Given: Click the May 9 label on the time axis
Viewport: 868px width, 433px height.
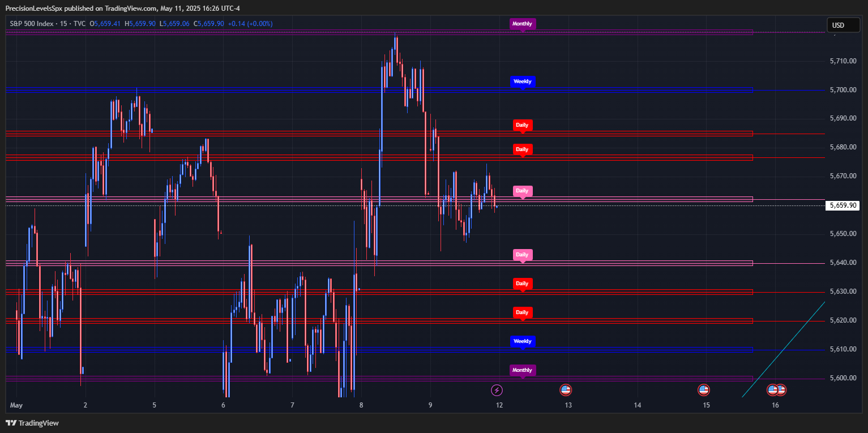Looking at the screenshot, I should (x=430, y=405).
